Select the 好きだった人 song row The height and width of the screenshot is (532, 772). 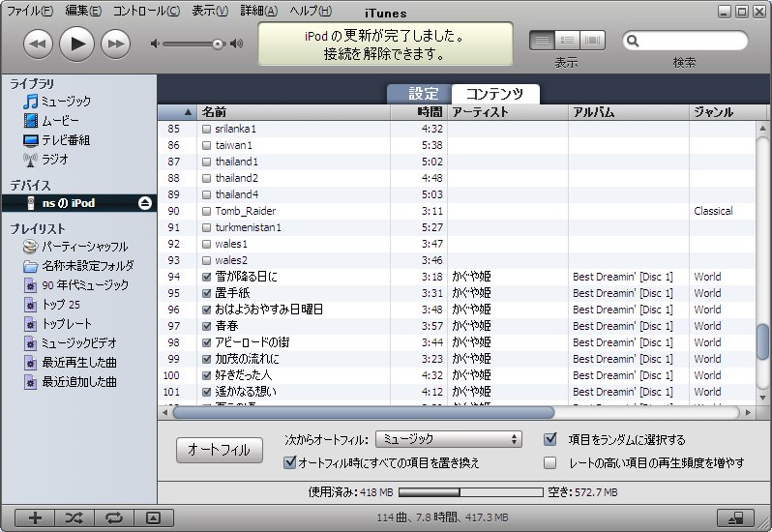click(457, 375)
